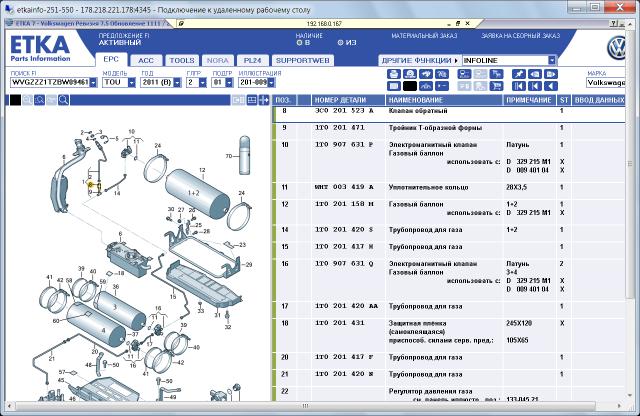Select row 22 'Регулятор давления газа'
Screen dimensions: 640x416
point(449,394)
